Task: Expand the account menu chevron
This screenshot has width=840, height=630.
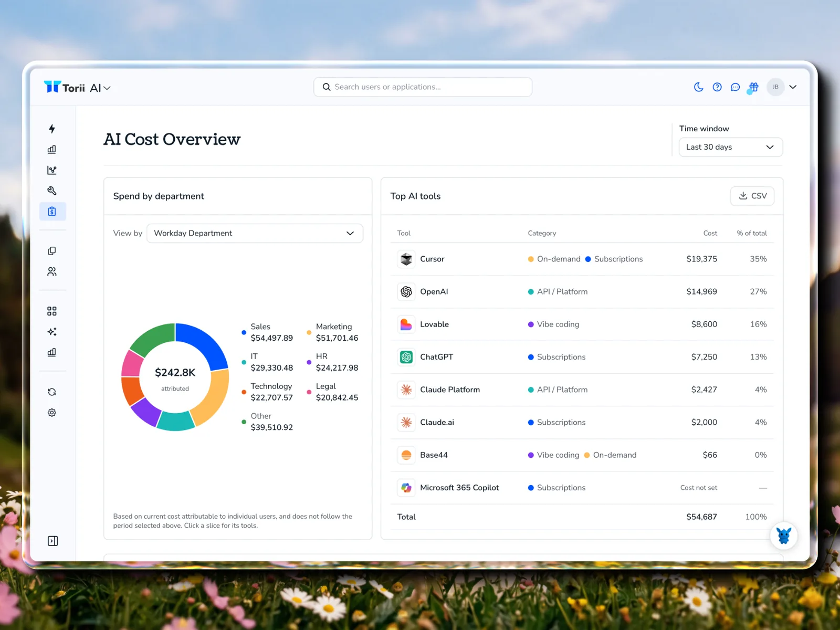Action: [x=793, y=87]
